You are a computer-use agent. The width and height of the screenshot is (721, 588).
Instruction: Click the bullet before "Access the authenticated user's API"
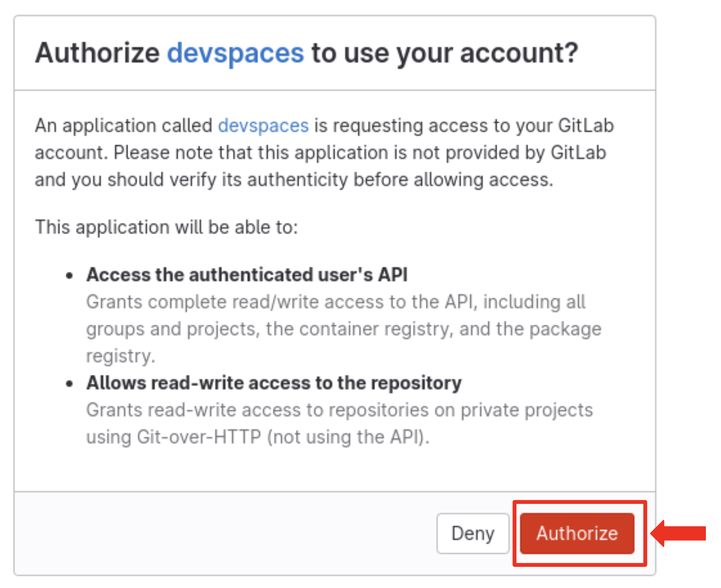click(69, 276)
